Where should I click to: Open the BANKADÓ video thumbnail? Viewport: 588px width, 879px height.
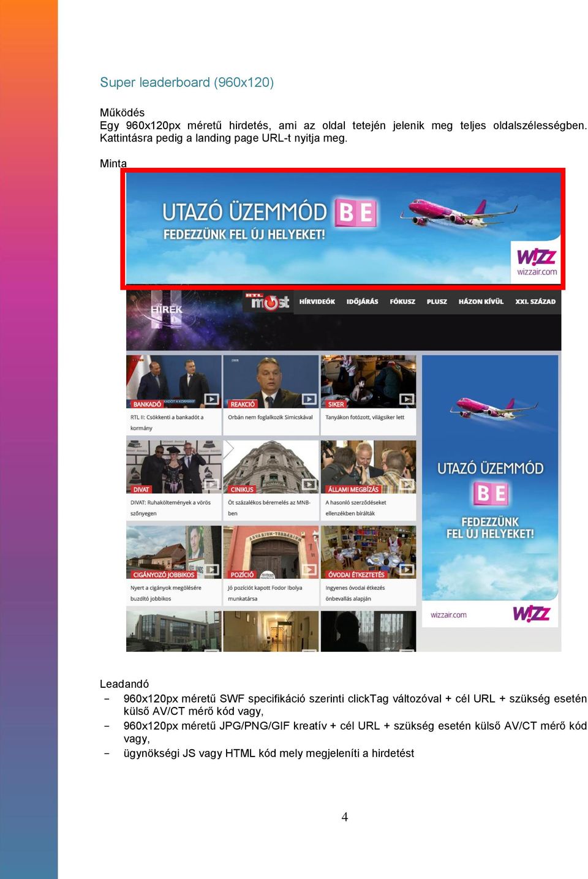173,382
